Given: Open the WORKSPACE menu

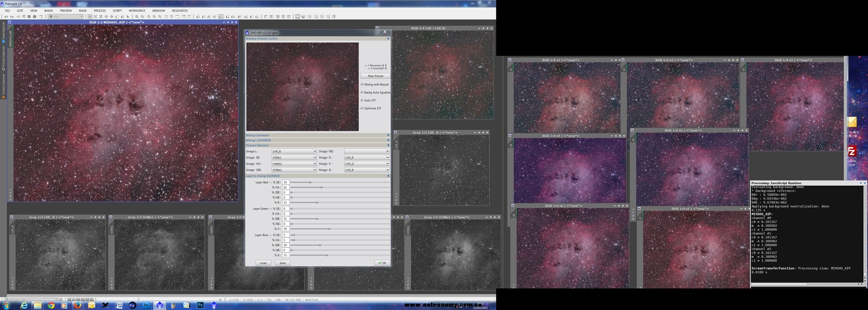Looking at the screenshot, I should coord(137,11).
